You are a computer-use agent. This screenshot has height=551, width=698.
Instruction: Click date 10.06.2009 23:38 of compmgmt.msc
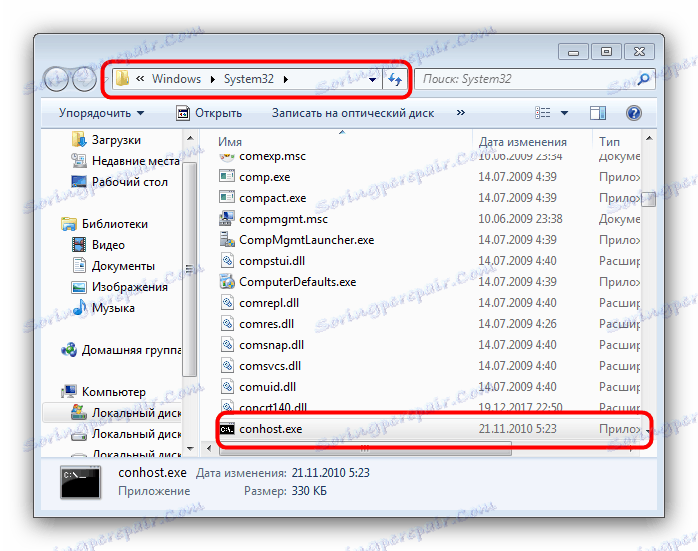[520, 219]
